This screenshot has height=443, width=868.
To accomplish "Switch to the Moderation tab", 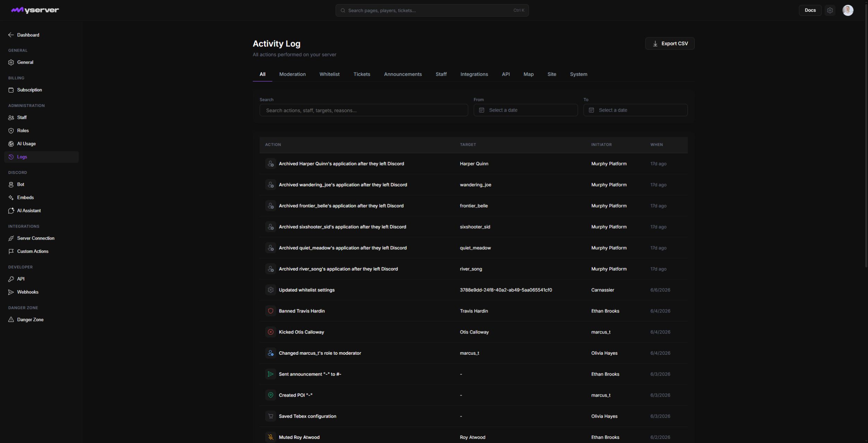I will point(292,74).
